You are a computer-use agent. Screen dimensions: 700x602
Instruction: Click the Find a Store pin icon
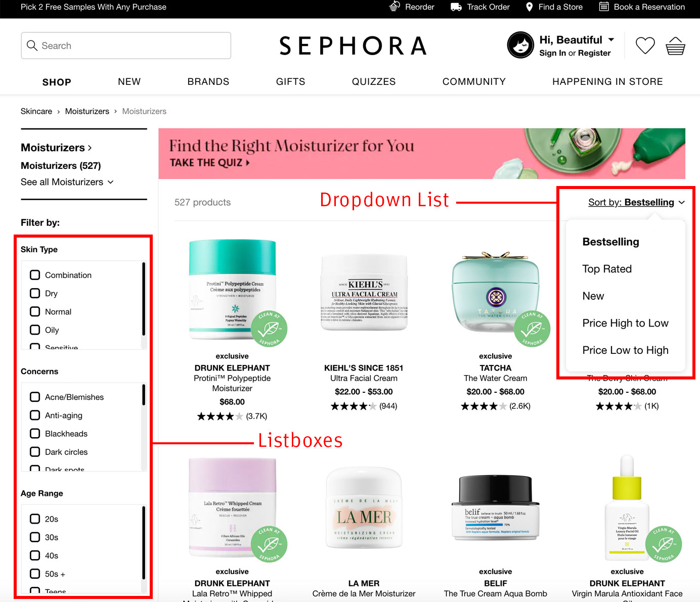(530, 7)
